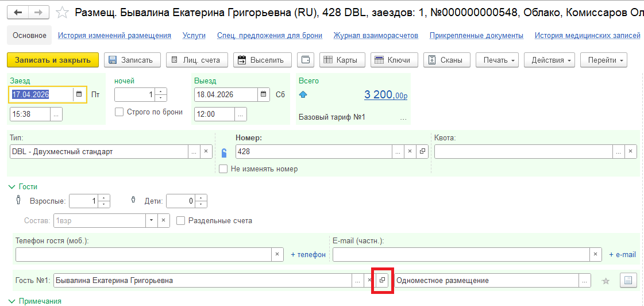This screenshot has height=306, width=644.
Task: Click the wallet icon toolbar button
Action: click(306, 60)
